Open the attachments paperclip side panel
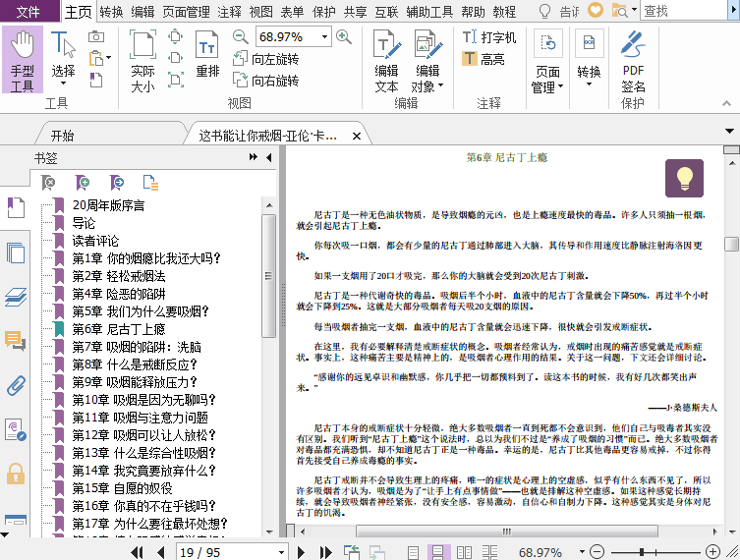This screenshot has height=560, width=740. pos(16,384)
